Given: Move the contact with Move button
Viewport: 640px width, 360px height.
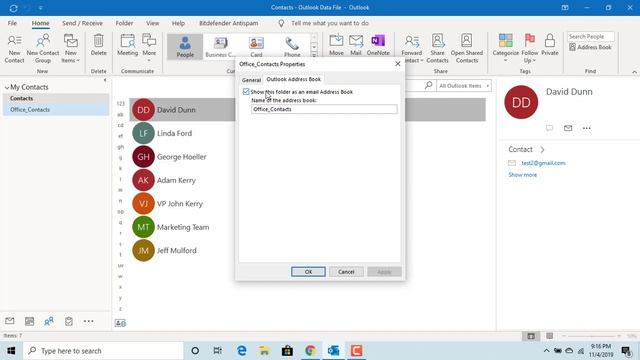Looking at the screenshot, I should [336, 45].
